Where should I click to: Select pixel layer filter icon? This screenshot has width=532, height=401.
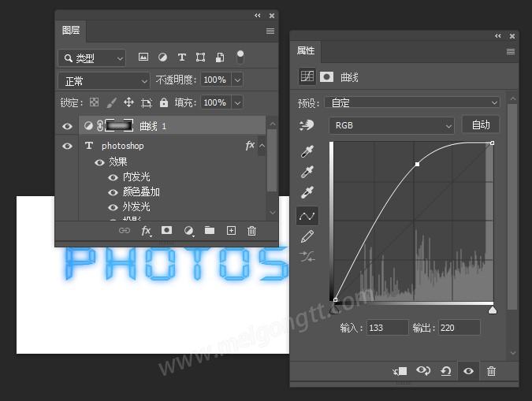[x=143, y=57]
